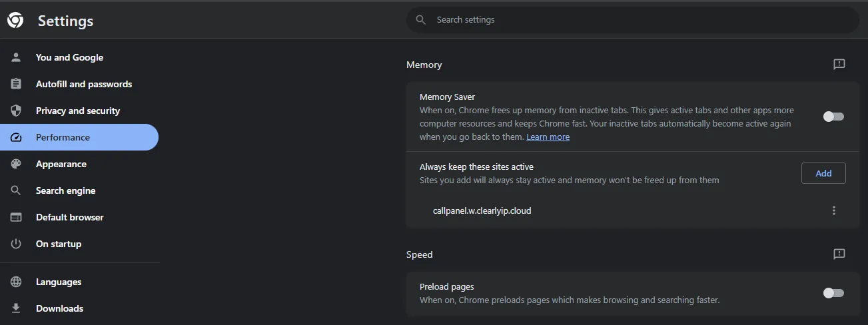Click the Chrome logo beside Settings
The width and height of the screenshot is (868, 325).
[x=15, y=21]
